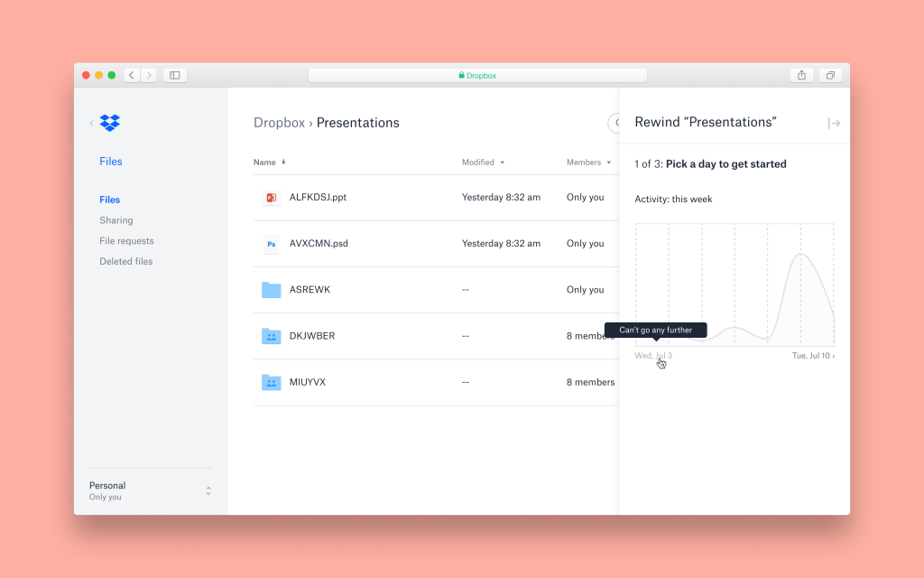Open the ASREWK folder icon

tap(271, 290)
